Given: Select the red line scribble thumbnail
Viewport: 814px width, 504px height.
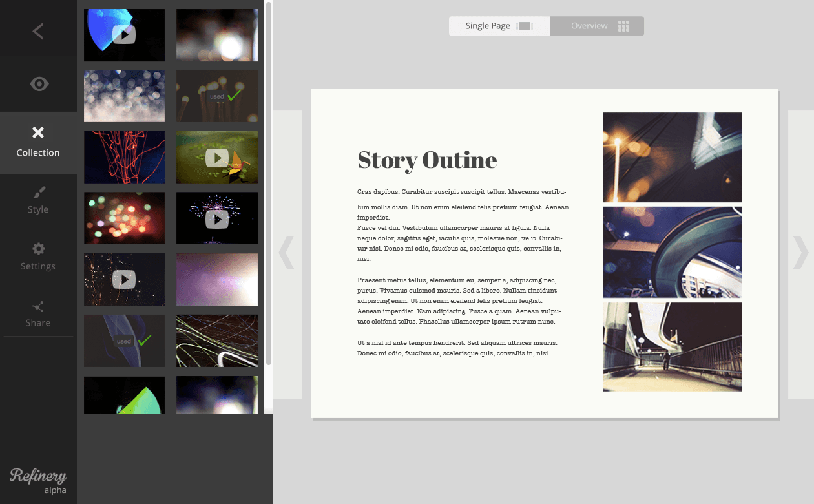Looking at the screenshot, I should [x=124, y=157].
